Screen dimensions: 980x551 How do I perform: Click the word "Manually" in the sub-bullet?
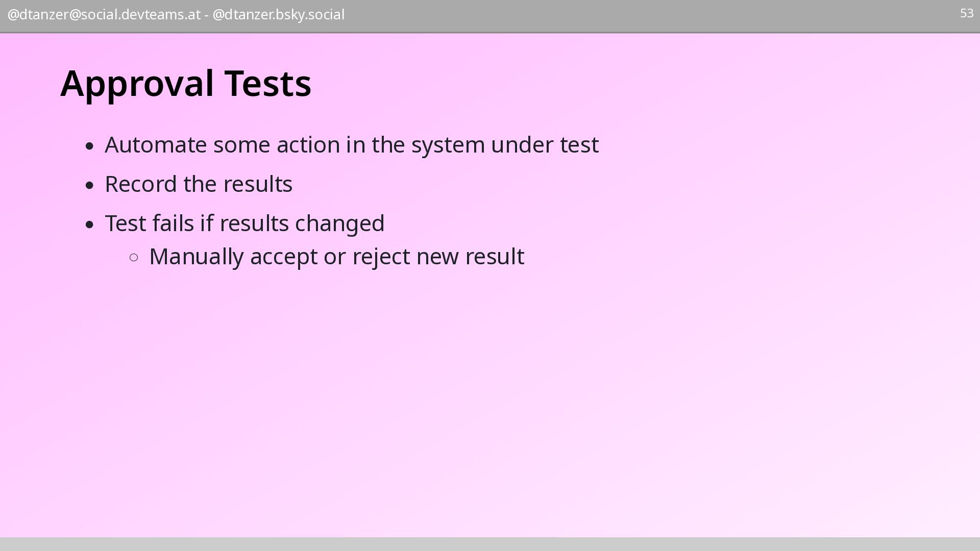coord(196,257)
